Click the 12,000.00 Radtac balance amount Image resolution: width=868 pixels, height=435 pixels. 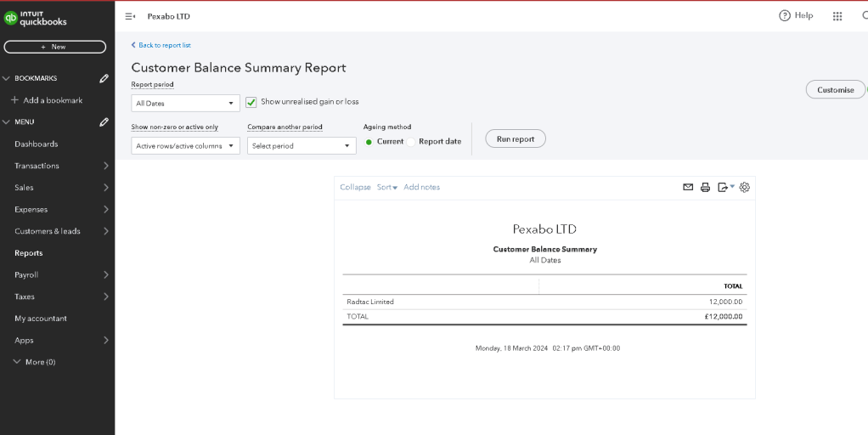pyautogui.click(x=725, y=302)
